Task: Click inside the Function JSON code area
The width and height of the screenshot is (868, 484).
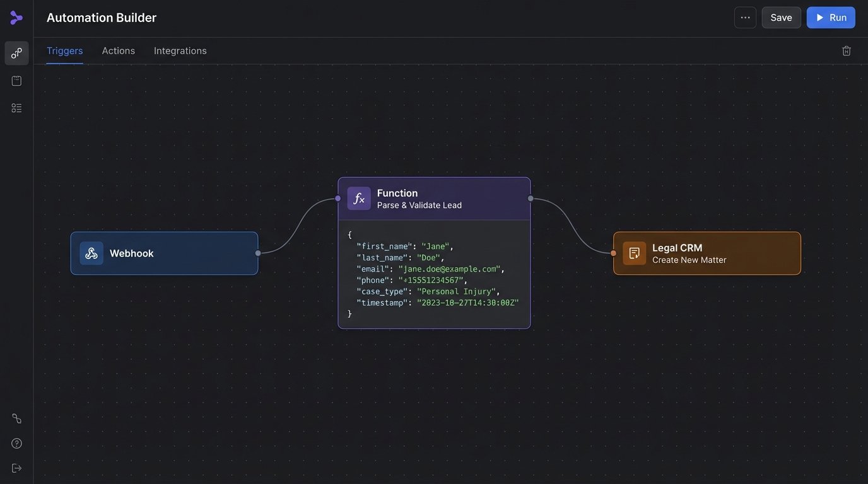Action: pos(434,274)
